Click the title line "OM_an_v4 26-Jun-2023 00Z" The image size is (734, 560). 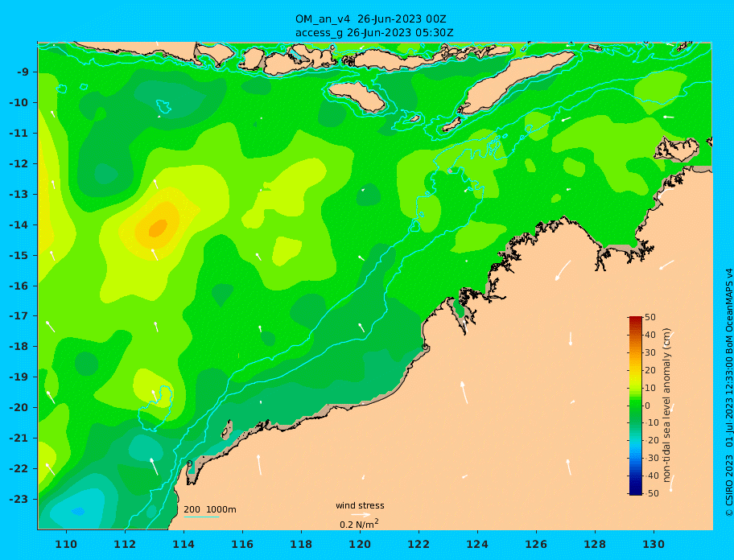pyautogui.click(x=370, y=19)
